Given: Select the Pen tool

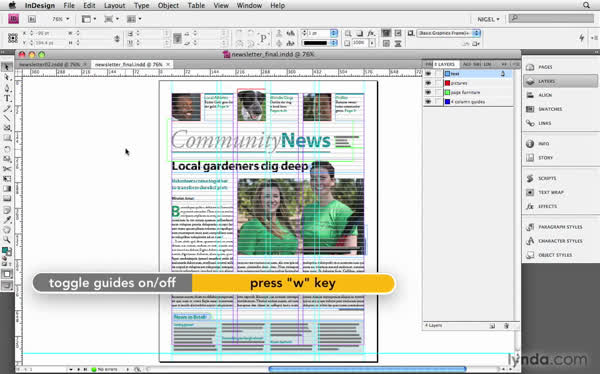Looking at the screenshot, I should coord(7,88).
